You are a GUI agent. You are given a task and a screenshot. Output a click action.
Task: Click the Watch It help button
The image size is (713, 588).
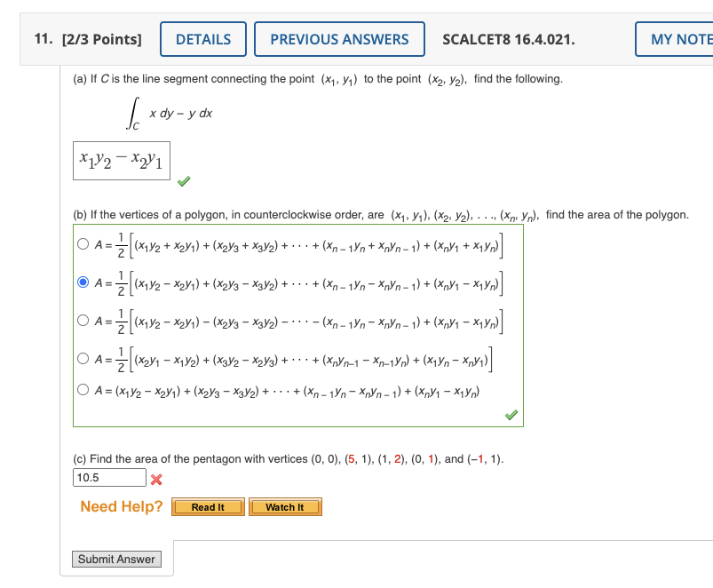click(x=285, y=506)
